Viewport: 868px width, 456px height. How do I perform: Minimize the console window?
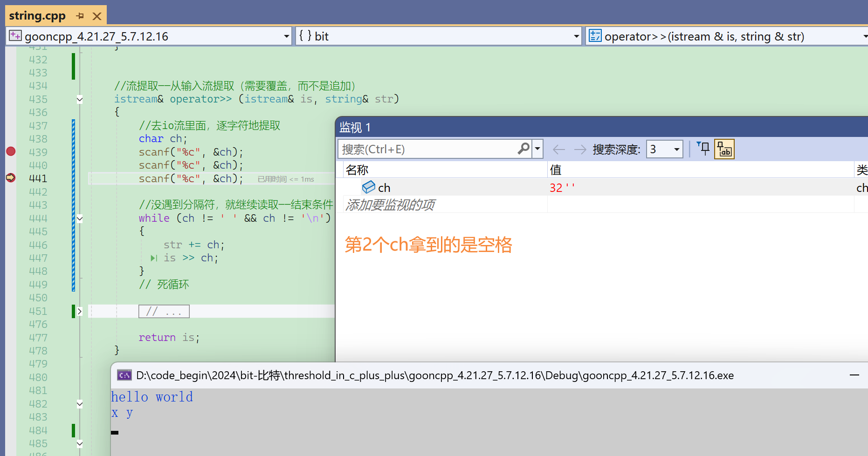[x=854, y=375]
